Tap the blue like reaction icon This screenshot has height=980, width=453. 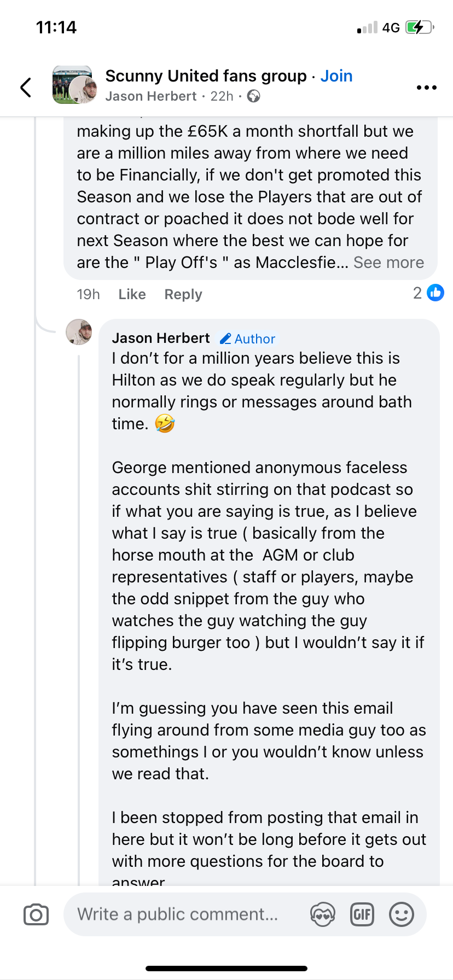[x=435, y=293]
